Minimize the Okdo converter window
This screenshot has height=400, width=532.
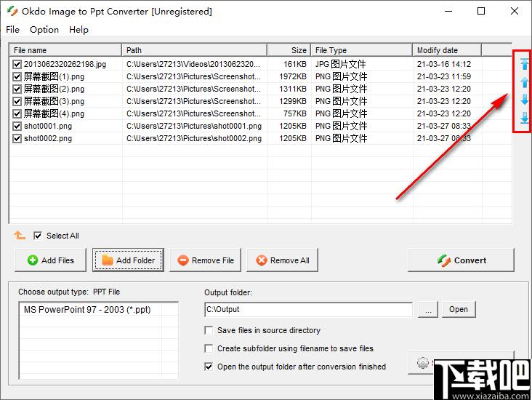coord(448,11)
